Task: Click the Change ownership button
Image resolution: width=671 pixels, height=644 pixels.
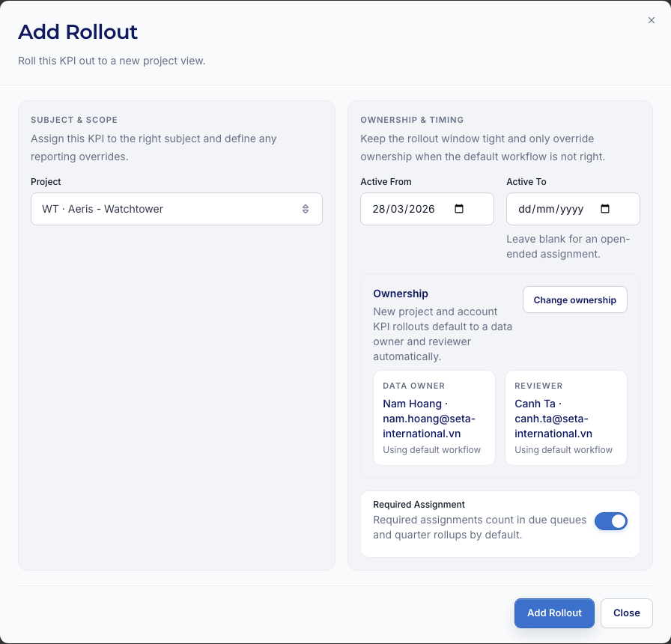Action: (x=574, y=300)
